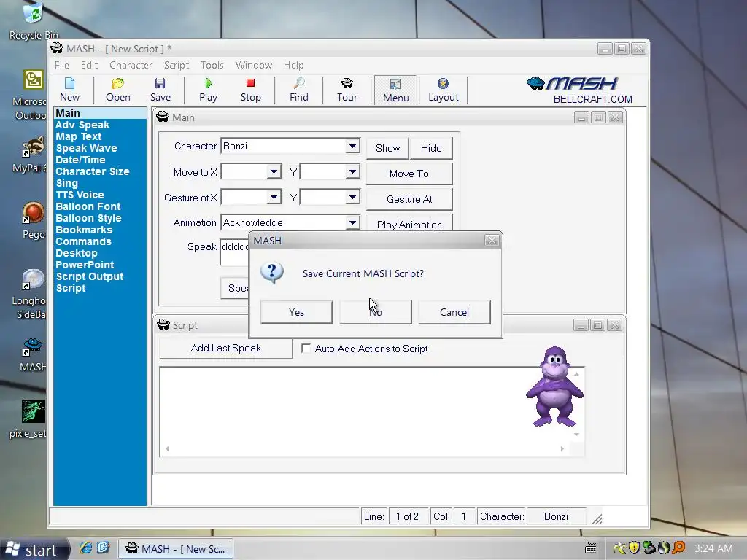Viewport: 747px width, 560px height.
Task: Open the Window menu
Action: tap(253, 65)
